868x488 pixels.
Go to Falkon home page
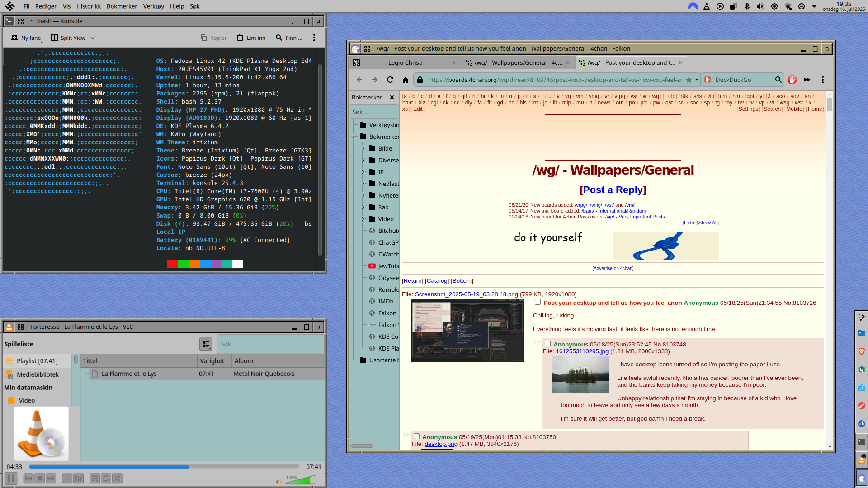(x=405, y=80)
